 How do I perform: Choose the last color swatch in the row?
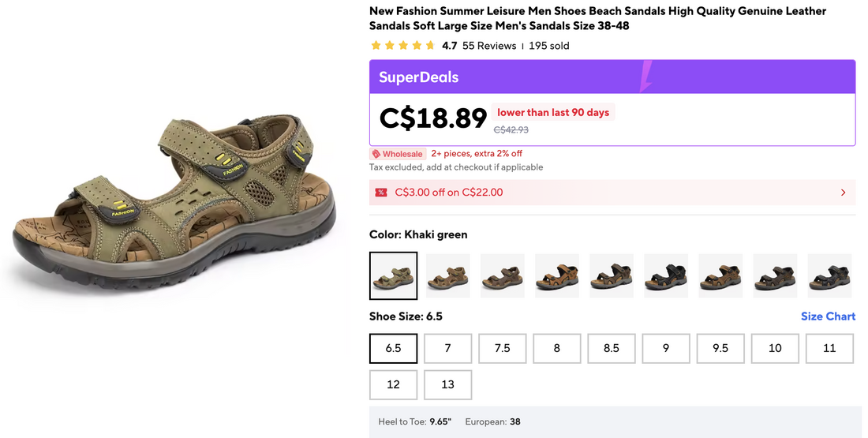829,275
